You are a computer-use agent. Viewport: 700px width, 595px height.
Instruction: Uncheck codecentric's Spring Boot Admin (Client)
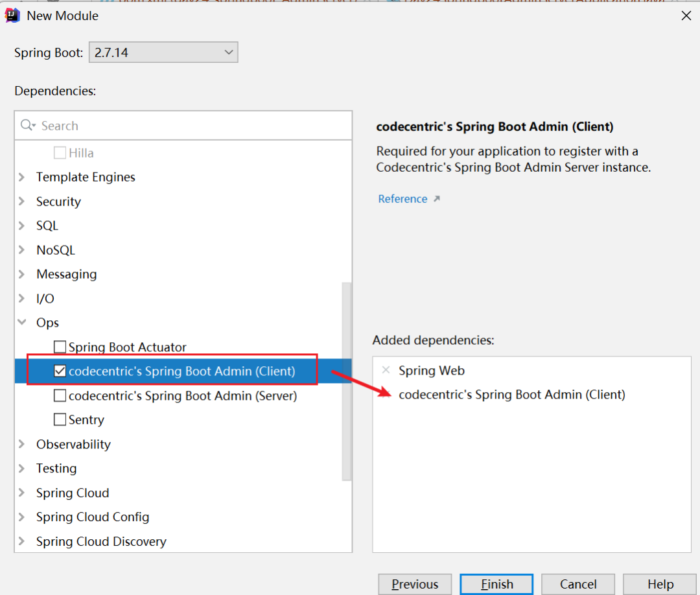pos(60,371)
